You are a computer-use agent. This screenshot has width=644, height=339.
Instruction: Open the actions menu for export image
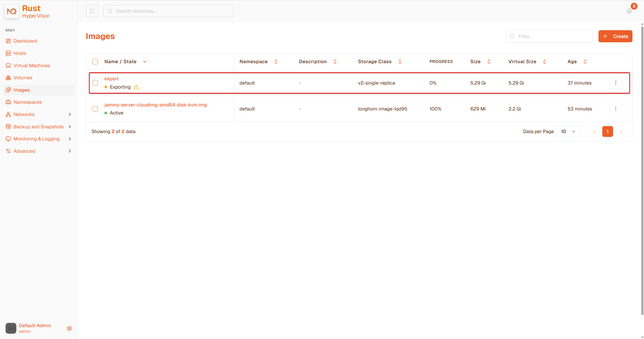tap(616, 83)
